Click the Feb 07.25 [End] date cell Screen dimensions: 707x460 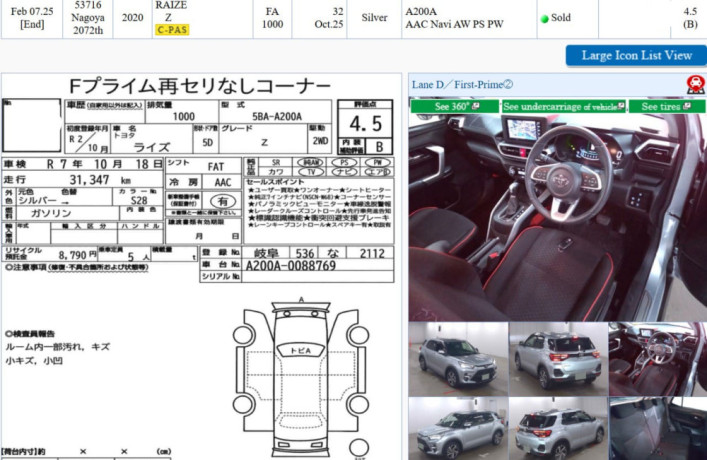click(32, 18)
